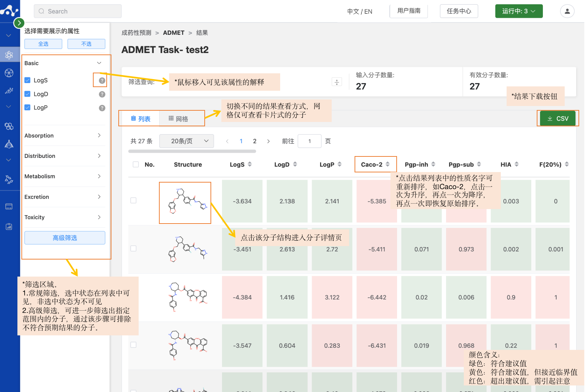Open the 任务中心 menu

[459, 11]
